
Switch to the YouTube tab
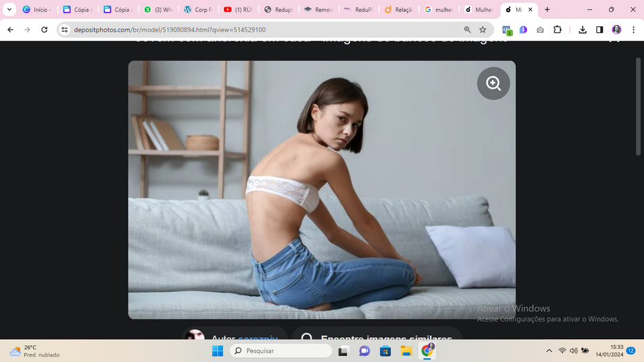point(238,10)
